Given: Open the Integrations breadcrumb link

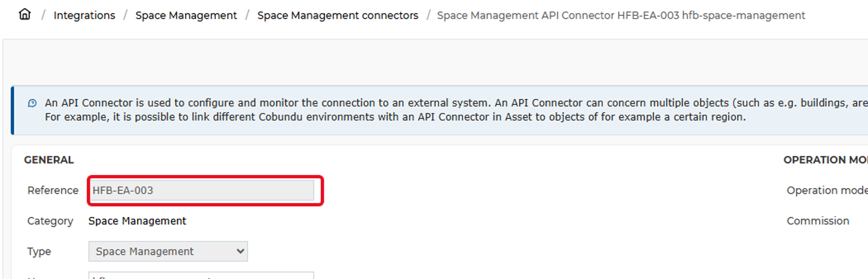Looking at the screenshot, I should [84, 15].
